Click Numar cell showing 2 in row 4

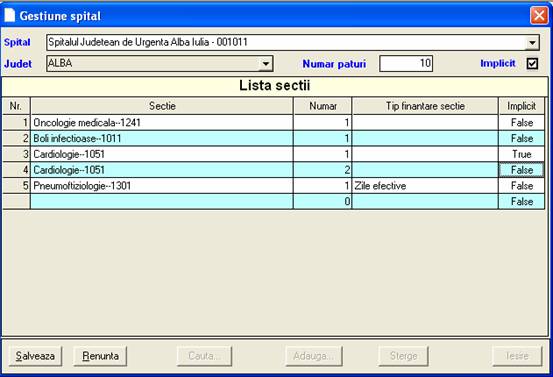(322, 170)
